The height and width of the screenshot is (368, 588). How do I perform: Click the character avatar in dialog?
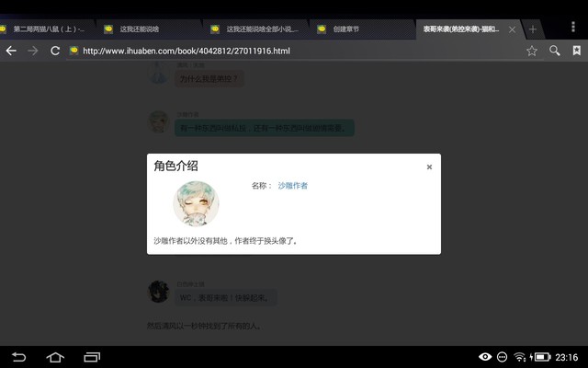[196, 204]
